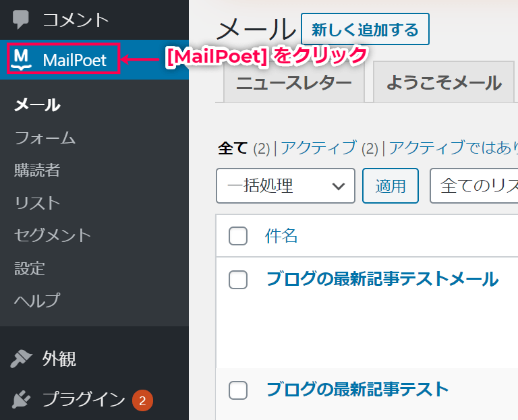Filter by アクティブではありません link

[453, 148]
